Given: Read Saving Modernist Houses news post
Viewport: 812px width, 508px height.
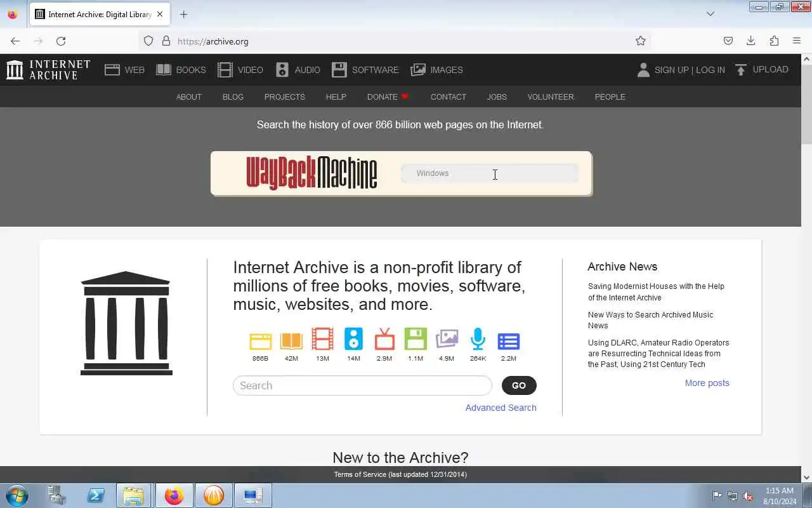Looking at the screenshot, I should tap(656, 292).
